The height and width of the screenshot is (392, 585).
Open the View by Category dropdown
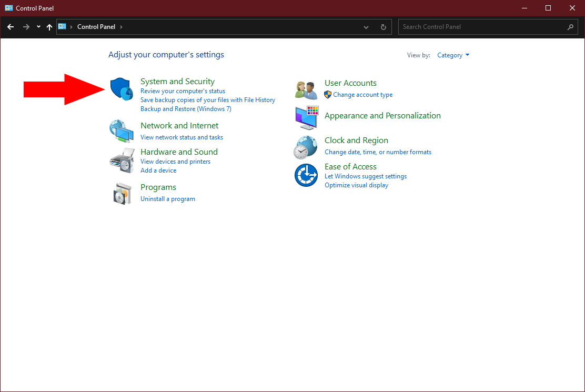click(453, 55)
